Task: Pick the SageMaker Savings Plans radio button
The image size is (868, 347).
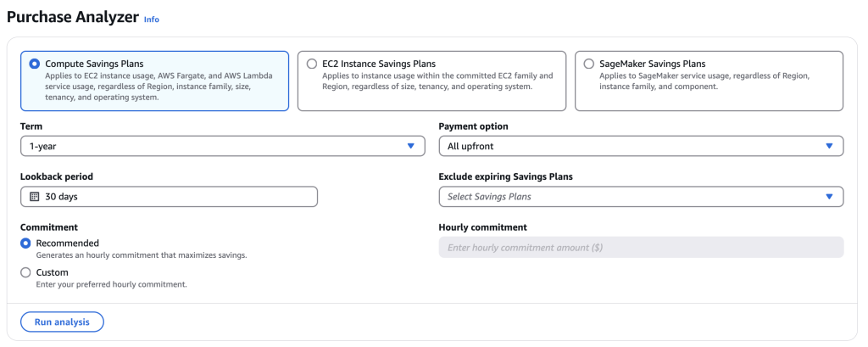Action: [x=589, y=64]
